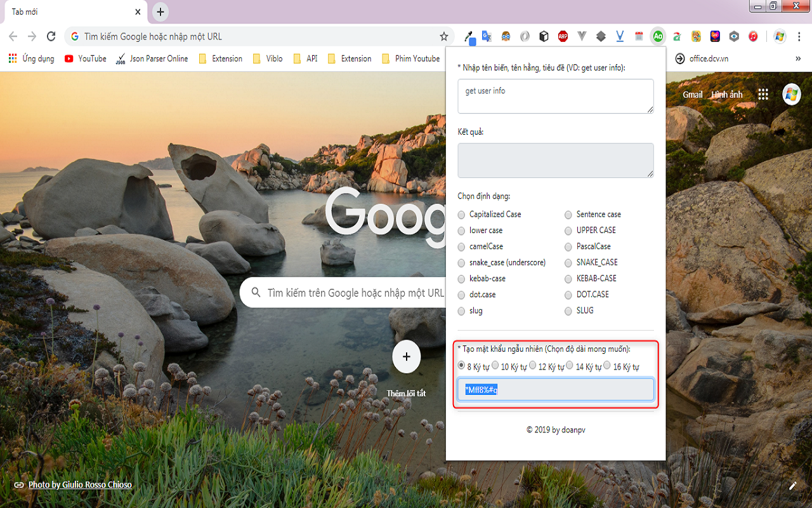Open the Google Translate extension
This screenshot has height=508, width=812.
click(487, 37)
